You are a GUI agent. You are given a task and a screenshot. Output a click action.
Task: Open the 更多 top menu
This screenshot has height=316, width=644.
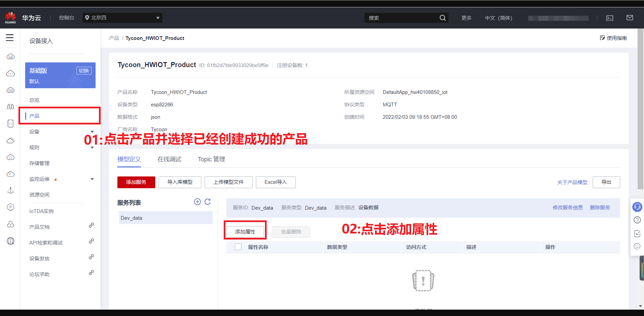466,18
